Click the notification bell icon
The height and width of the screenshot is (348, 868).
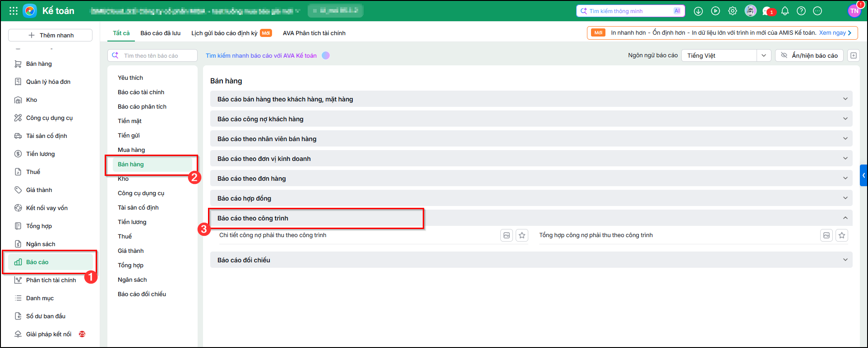tap(785, 11)
